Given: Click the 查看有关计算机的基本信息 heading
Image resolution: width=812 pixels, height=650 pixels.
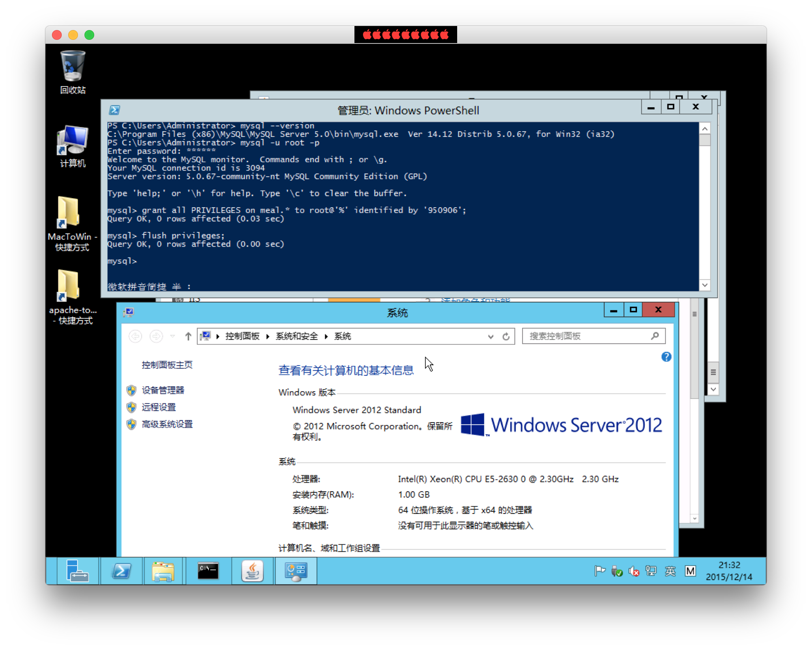Looking at the screenshot, I should pyautogui.click(x=346, y=370).
